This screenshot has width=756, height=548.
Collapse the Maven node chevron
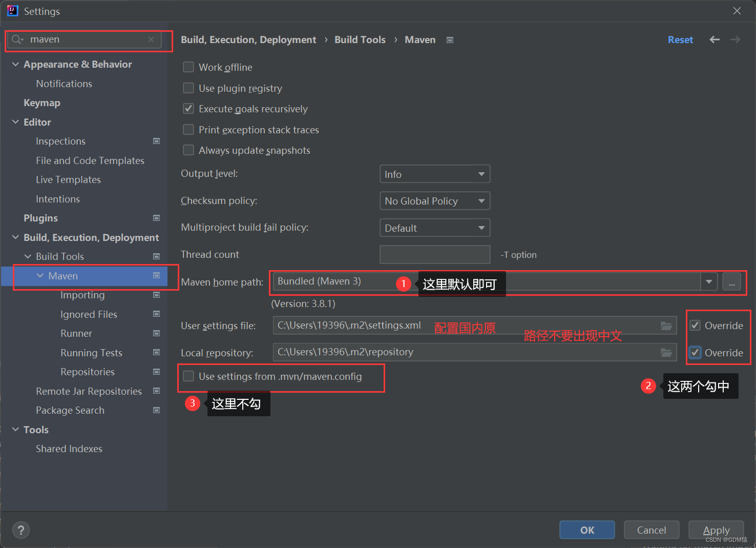click(x=40, y=276)
